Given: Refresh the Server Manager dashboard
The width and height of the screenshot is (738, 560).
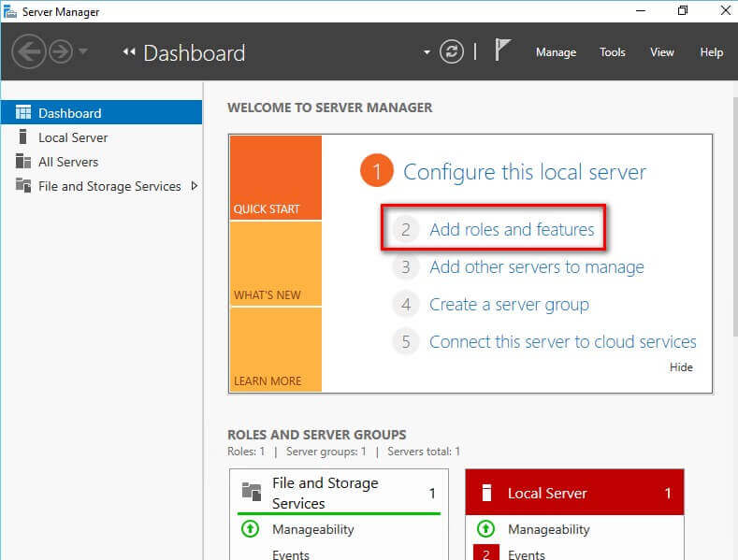Looking at the screenshot, I should 452,51.
